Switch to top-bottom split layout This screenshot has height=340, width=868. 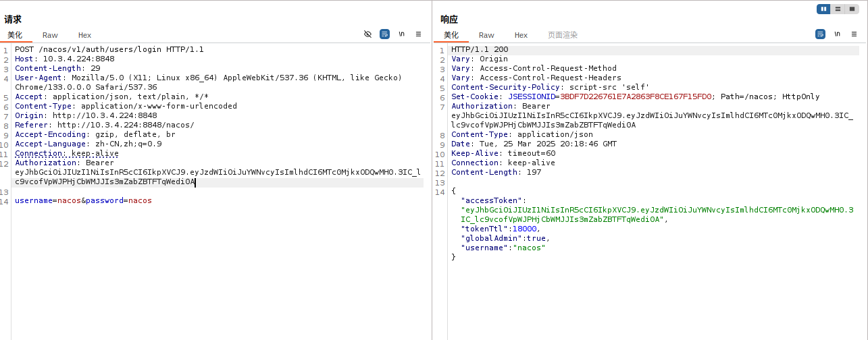click(838, 9)
